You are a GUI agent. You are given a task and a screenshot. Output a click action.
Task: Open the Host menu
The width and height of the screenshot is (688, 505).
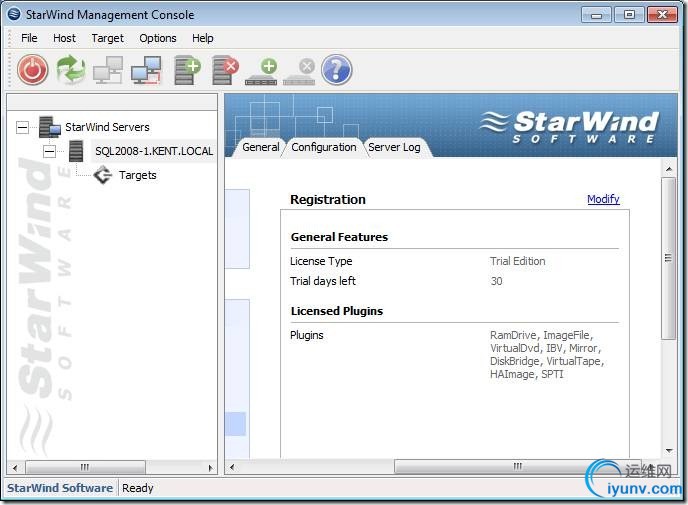[64, 38]
